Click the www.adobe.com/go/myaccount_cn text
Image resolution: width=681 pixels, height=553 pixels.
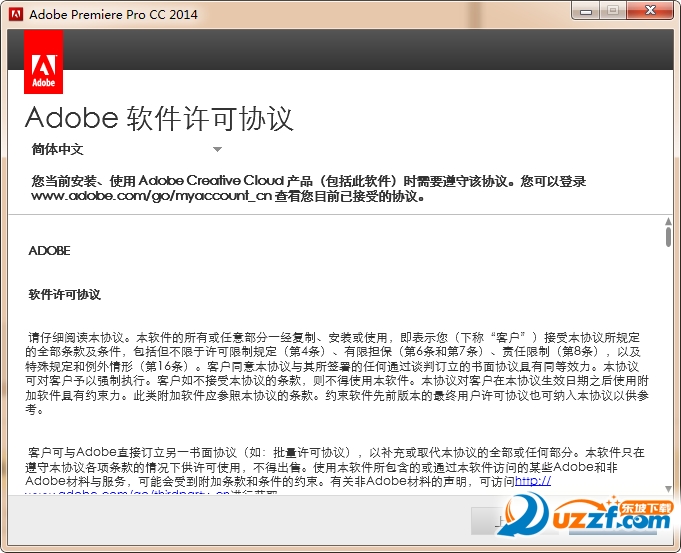[x=152, y=196]
